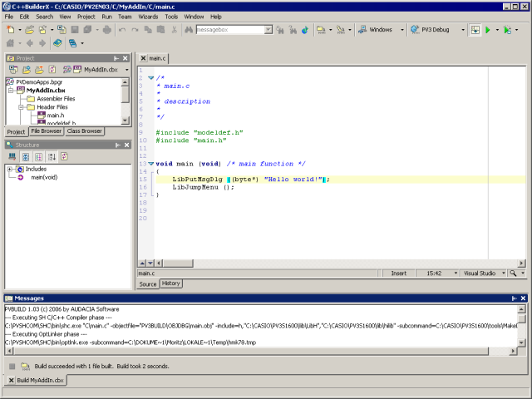
Task: Click the Cut scissors icon
Action: coord(174,30)
